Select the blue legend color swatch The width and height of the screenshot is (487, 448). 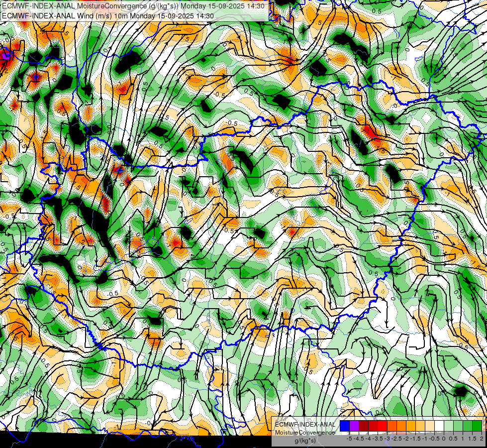pyautogui.click(x=345, y=426)
